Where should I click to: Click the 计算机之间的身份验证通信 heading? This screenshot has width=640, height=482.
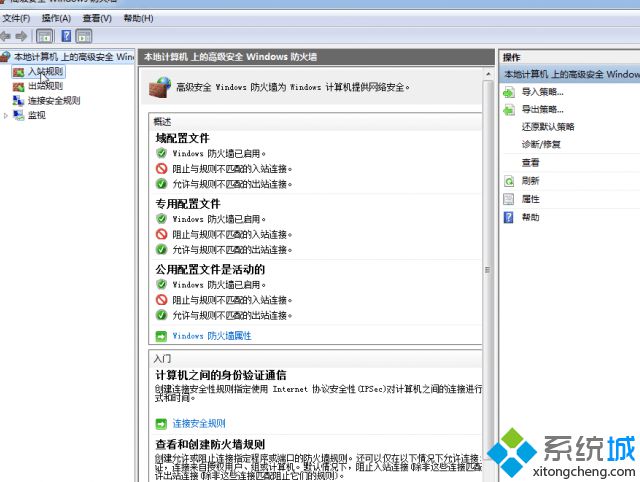(x=221, y=375)
